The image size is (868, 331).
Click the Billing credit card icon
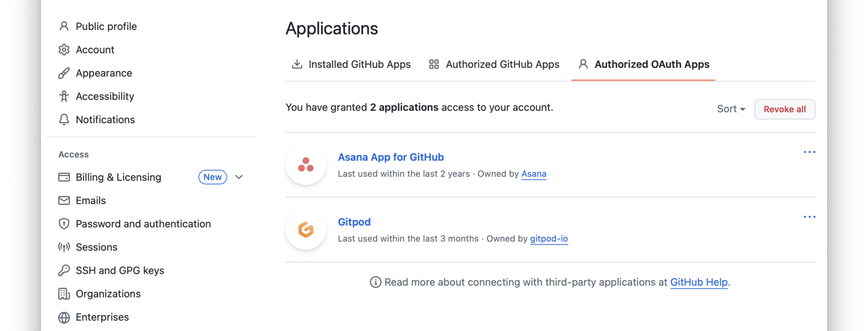pyautogui.click(x=64, y=177)
